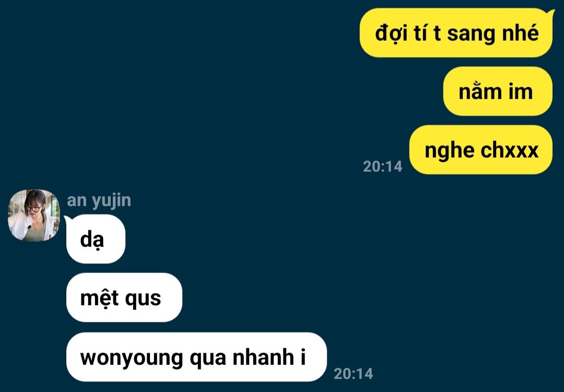The height and width of the screenshot is (392, 564).
Task: Click the word 'wonyoung' in the last message
Action: point(132,359)
